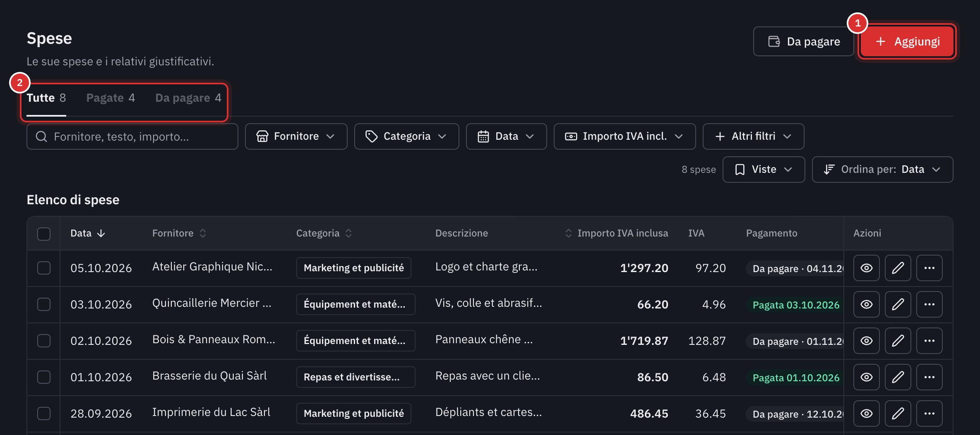
Task: Focus the Fornitore, testo, importo search field
Action: click(x=132, y=136)
